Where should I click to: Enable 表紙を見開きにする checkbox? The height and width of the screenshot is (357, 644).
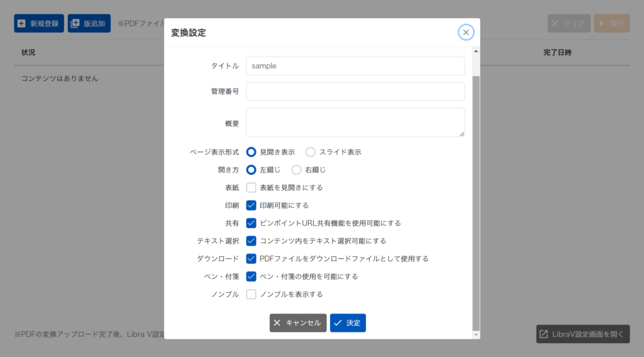click(x=252, y=188)
